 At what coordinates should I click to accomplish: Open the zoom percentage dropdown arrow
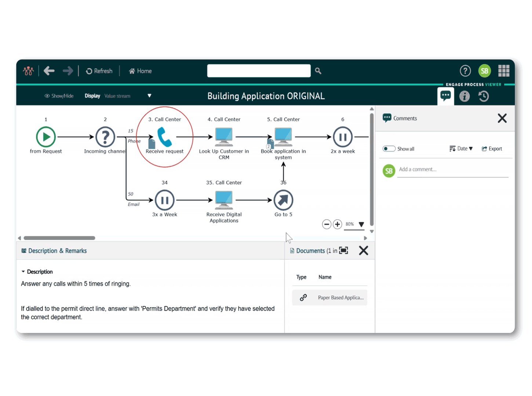361,224
